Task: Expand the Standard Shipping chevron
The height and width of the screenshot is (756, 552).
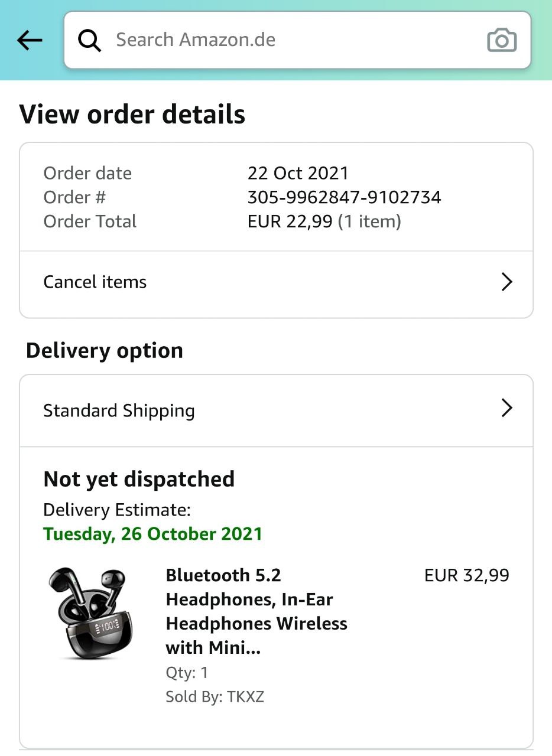Action: click(506, 408)
